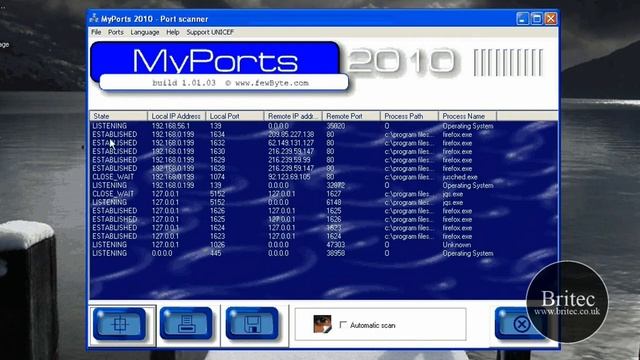The width and height of the screenshot is (640, 360).
Task: Click the eye image beside Automatic scan
Action: pyautogui.click(x=322, y=324)
